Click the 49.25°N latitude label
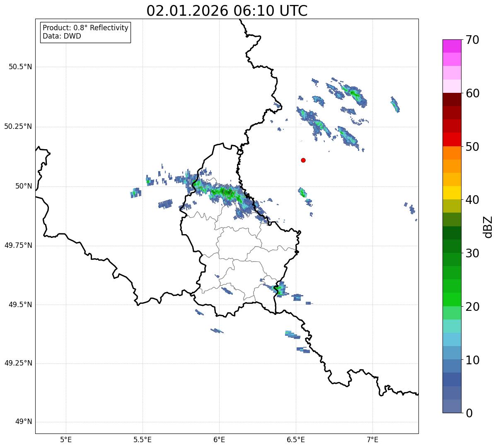 18,363
